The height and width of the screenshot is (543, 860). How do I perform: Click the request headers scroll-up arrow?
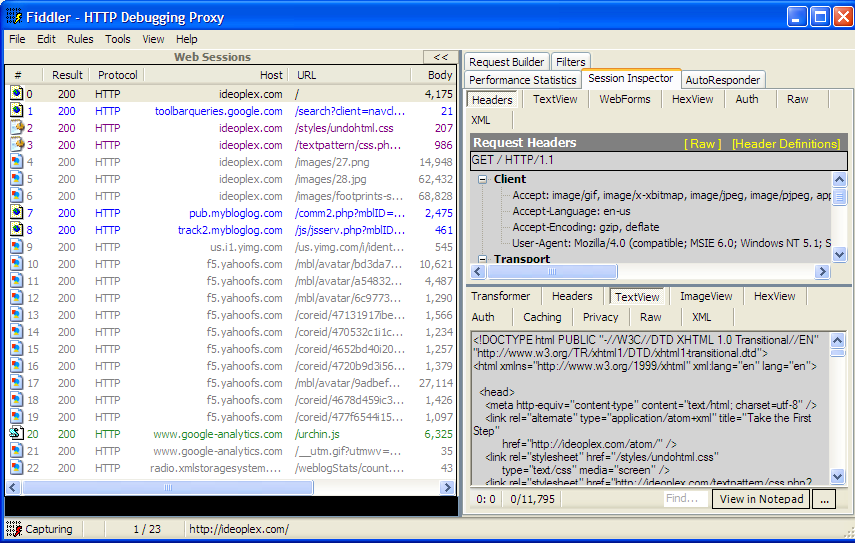pyautogui.click(x=839, y=179)
